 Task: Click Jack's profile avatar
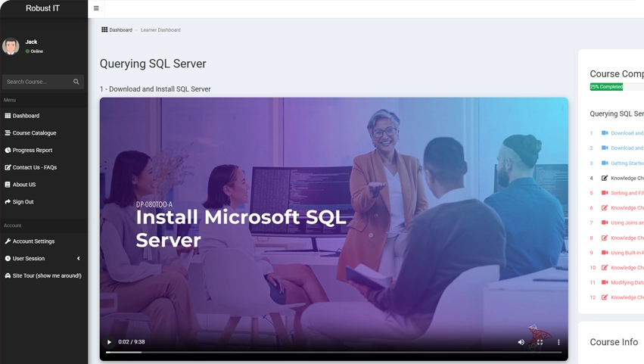(x=11, y=46)
